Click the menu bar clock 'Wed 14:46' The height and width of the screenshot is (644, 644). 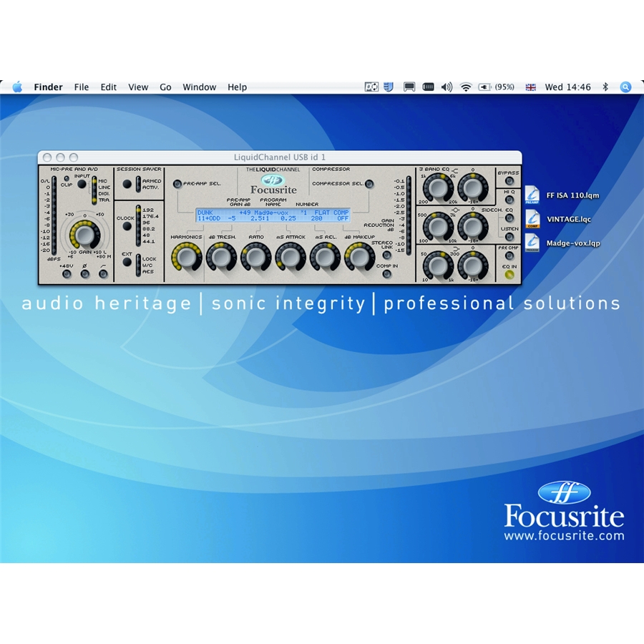tap(567, 87)
